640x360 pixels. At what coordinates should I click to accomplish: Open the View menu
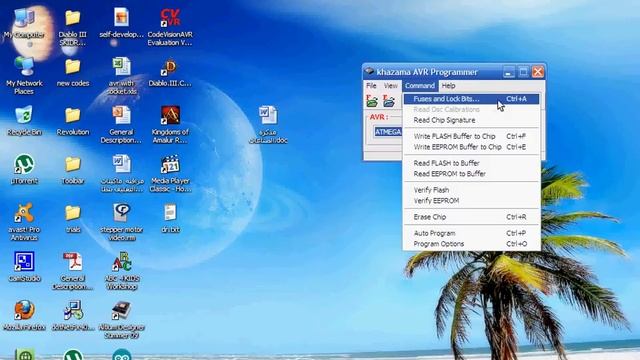tap(391, 86)
